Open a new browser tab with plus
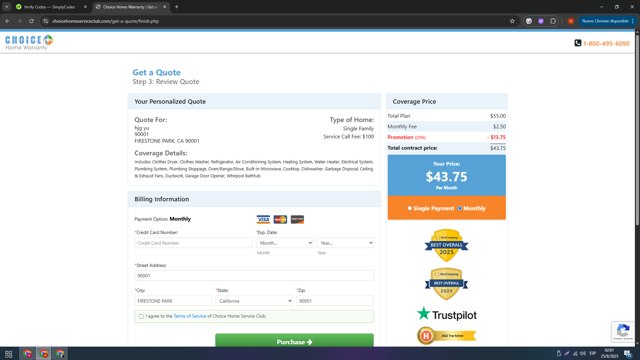Screen dimensions: 640x360 pos(176,7)
